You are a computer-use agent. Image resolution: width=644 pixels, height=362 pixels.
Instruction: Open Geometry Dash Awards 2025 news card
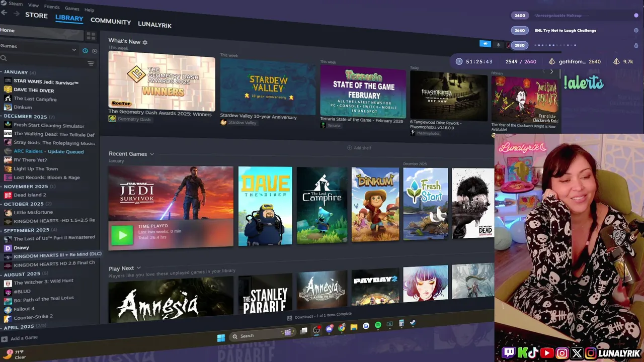pyautogui.click(x=162, y=81)
